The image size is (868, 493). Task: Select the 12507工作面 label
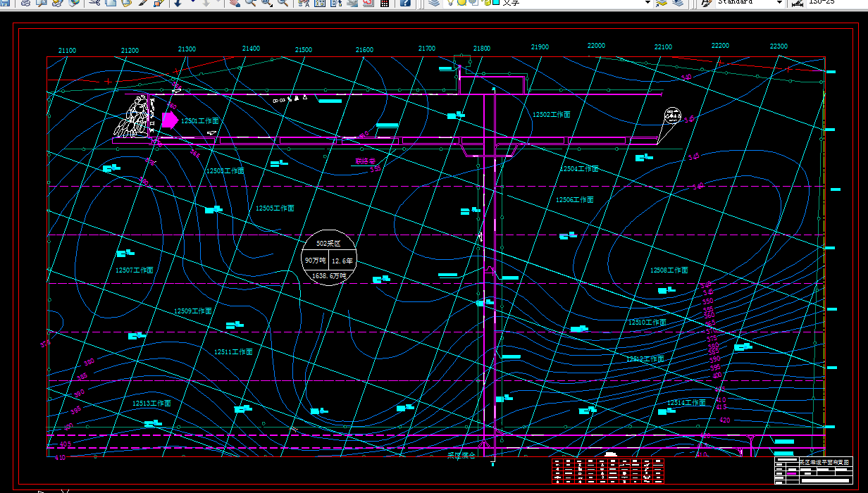[x=135, y=270]
